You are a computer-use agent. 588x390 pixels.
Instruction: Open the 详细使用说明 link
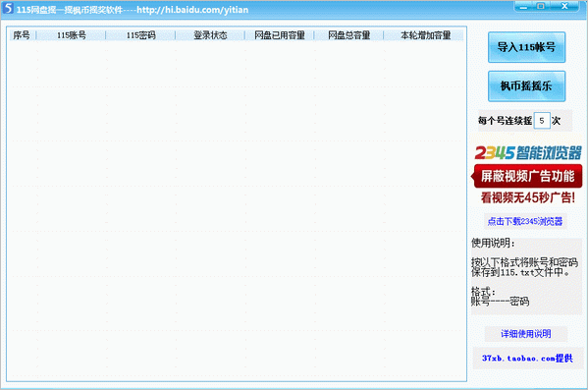pos(526,334)
